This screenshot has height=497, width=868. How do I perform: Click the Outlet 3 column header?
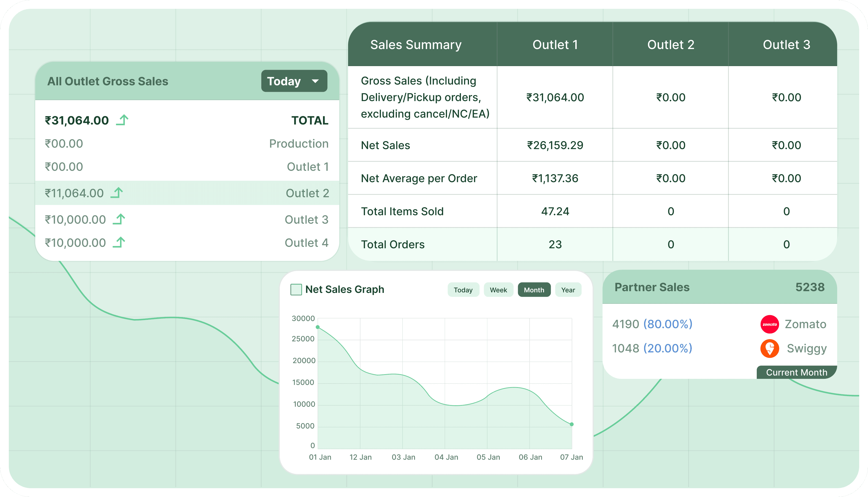point(786,45)
